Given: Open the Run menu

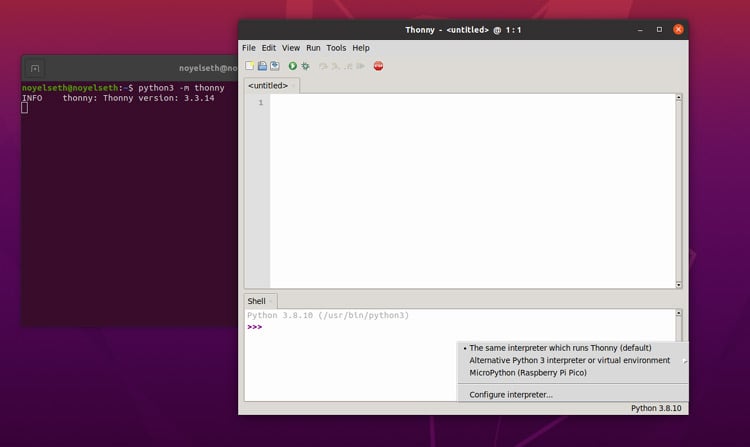Looking at the screenshot, I should (x=313, y=48).
